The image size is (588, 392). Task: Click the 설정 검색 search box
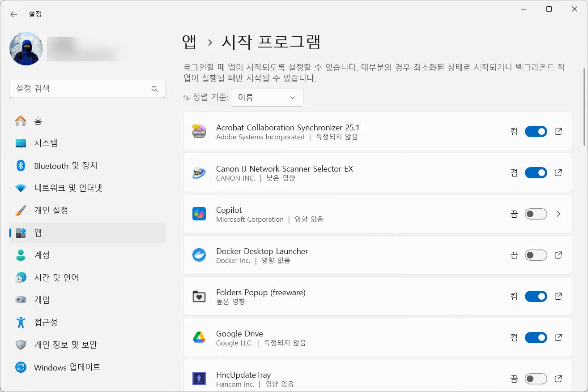(87, 89)
